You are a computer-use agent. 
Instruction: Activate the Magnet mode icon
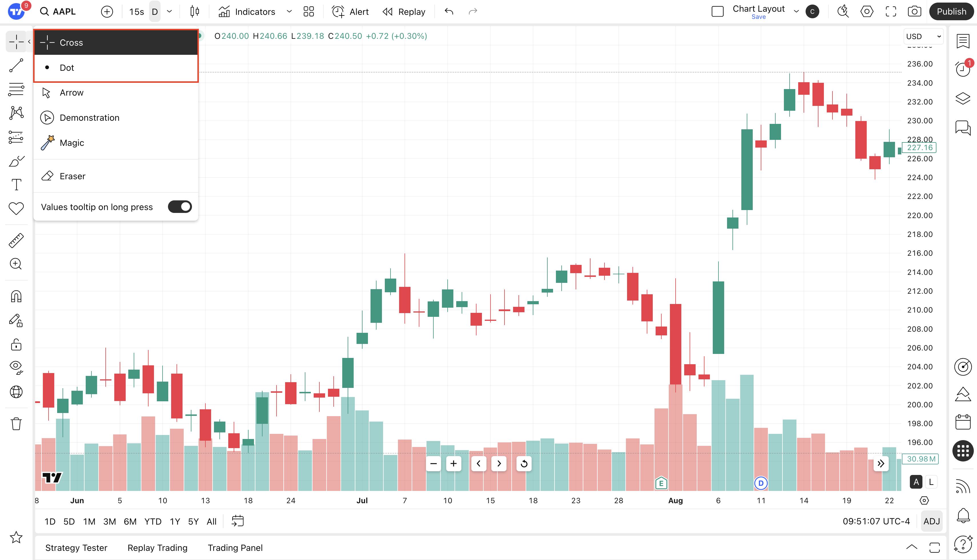pos(16,297)
